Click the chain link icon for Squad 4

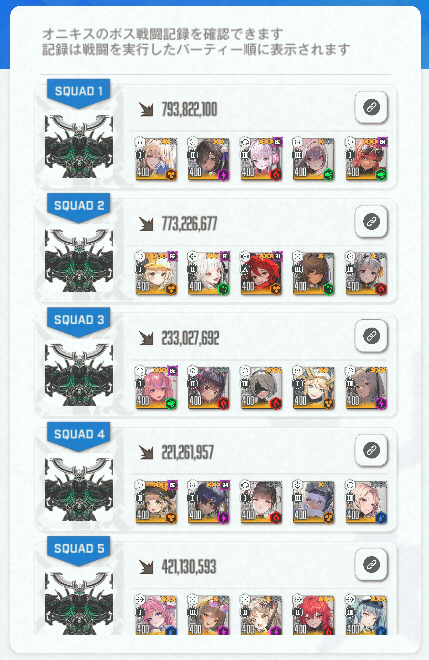click(371, 450)
